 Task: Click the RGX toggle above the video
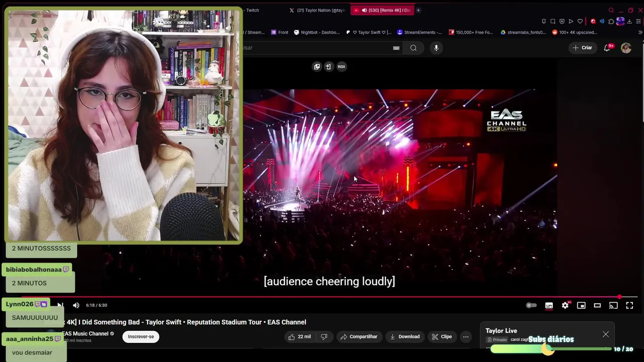[342, 66]
